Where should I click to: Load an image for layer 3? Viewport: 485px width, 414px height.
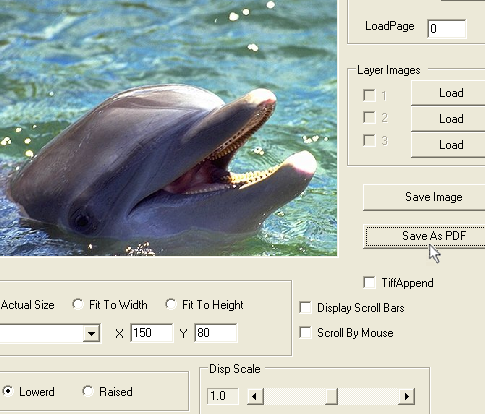click(x=448, y=145)
